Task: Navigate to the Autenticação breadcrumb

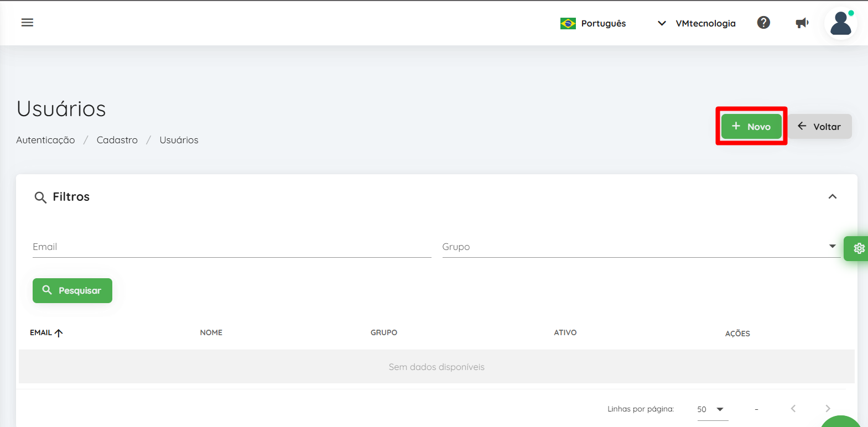Action: (x=45, y=140)
